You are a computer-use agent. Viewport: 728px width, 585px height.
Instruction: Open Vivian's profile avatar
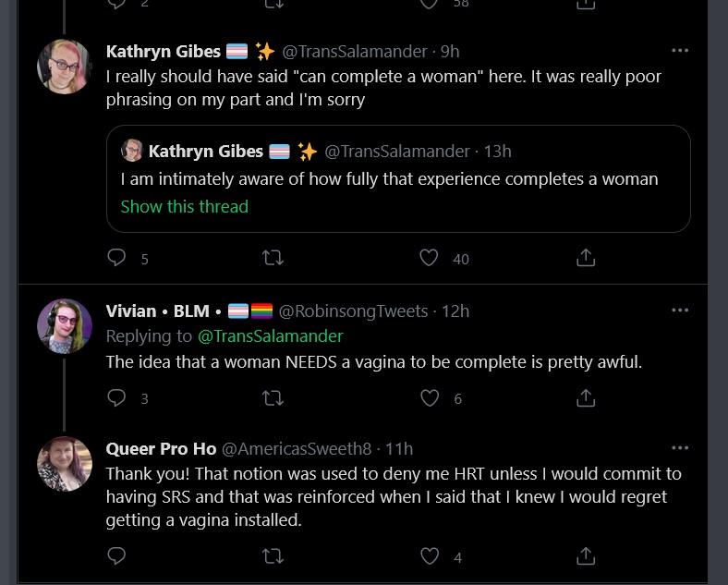pyautogui.click(x=65, y=326)
